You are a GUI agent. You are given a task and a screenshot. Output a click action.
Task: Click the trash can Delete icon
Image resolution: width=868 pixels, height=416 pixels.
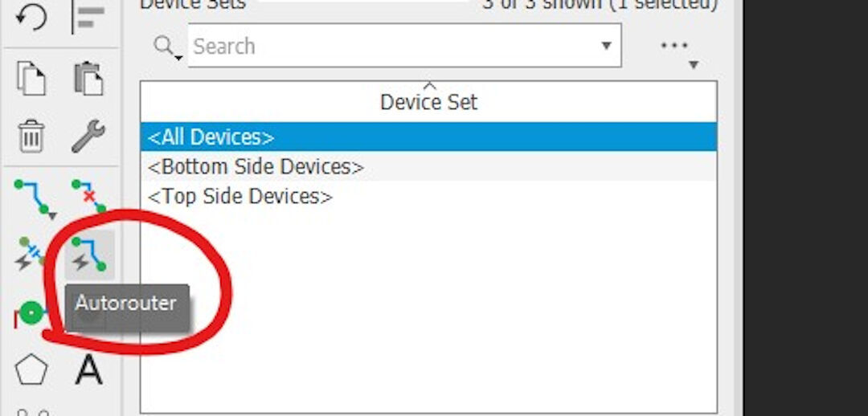[31, 136]
